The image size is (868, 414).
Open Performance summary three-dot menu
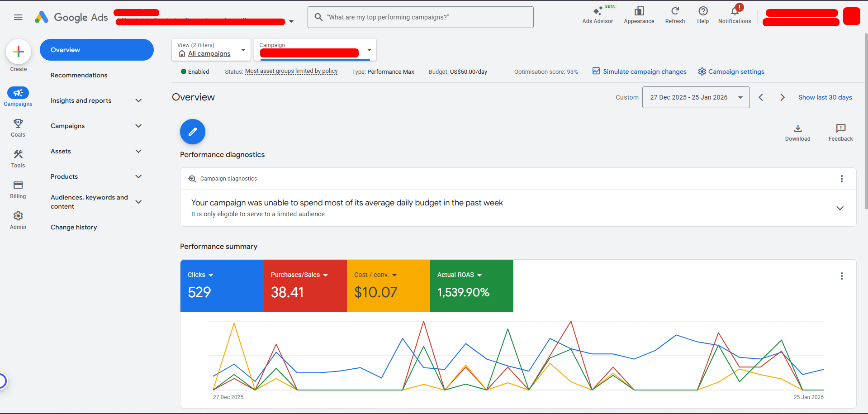click(x=842, y=276)
